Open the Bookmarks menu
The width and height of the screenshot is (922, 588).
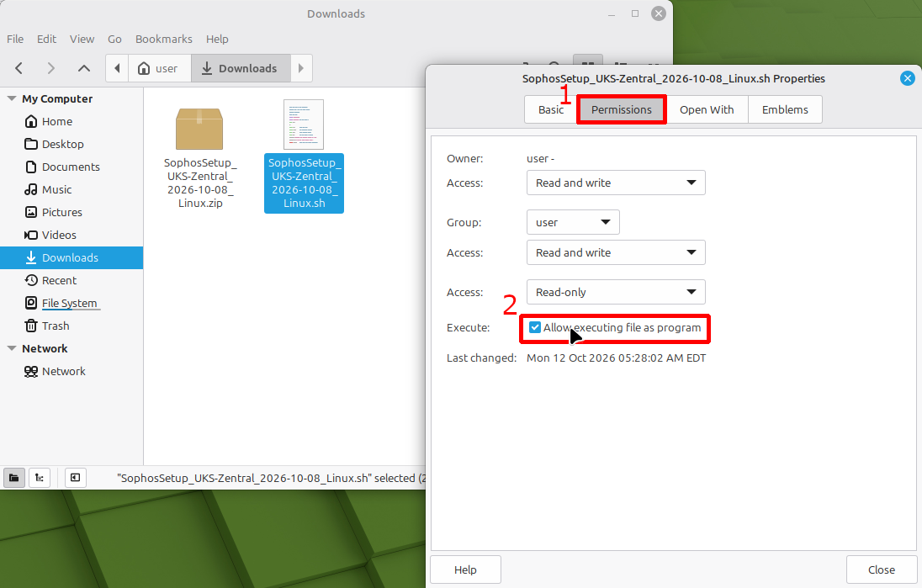163,39
